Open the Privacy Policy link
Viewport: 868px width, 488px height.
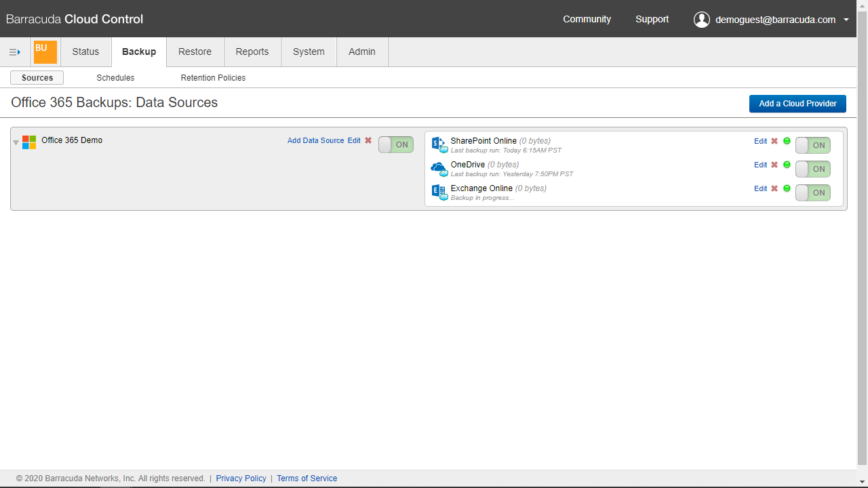point(241,479)
